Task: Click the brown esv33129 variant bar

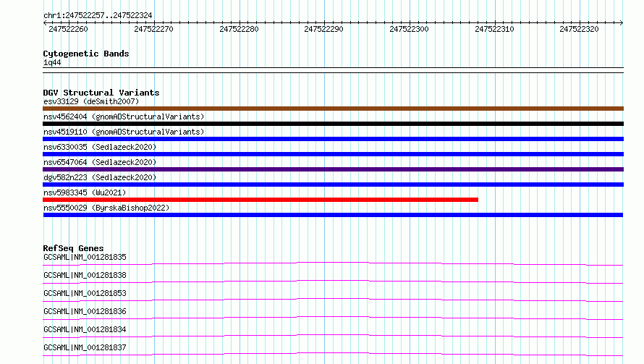Action: tap(333, 109)
